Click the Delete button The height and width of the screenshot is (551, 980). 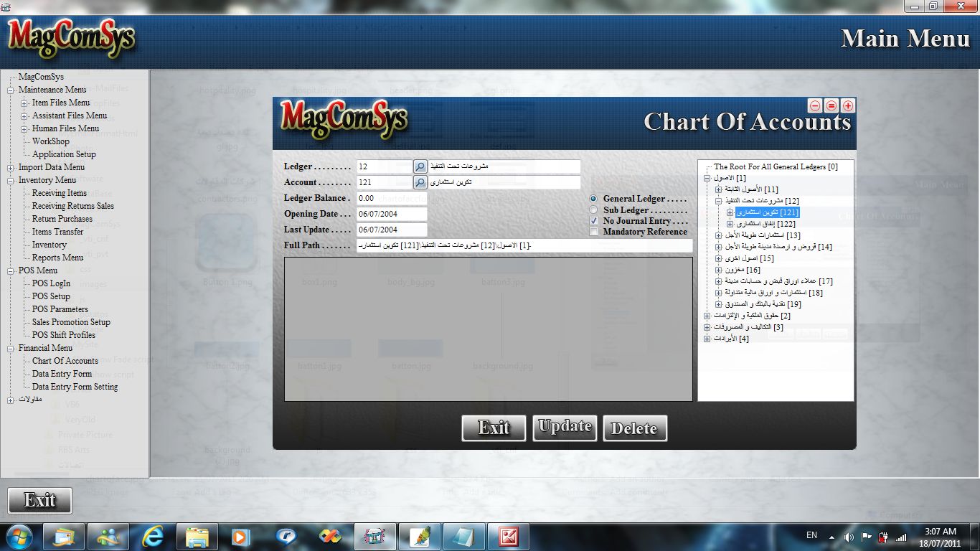tap(635, 428)
